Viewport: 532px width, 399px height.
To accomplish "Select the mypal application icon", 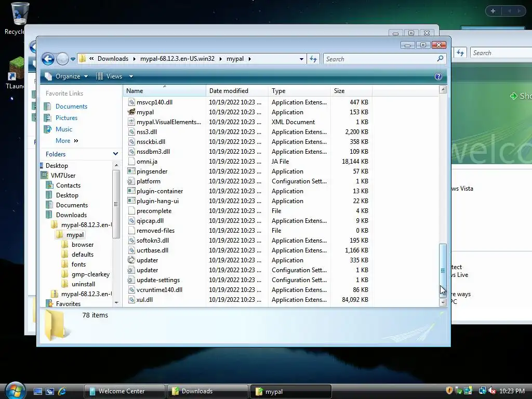I will click(131, 112).
